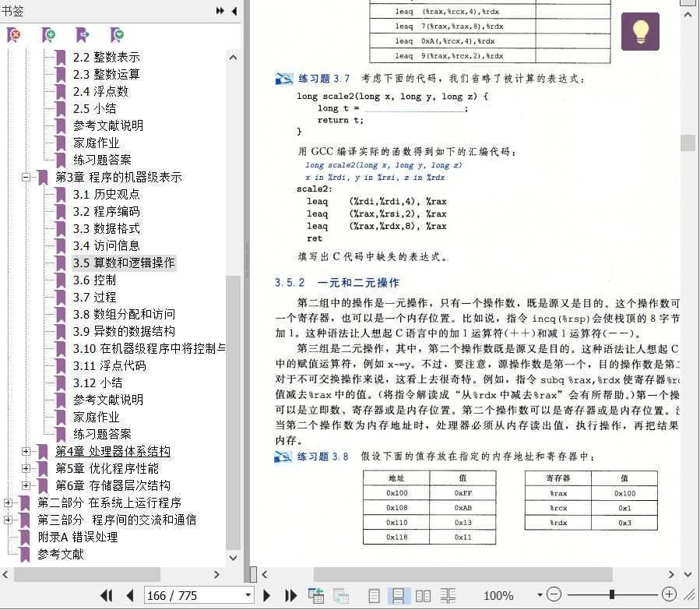Open bookmark 3.11 浮点代码
The width and height of the screenshot is (700, 610).
pyautogui.click(x=109, y=365)
